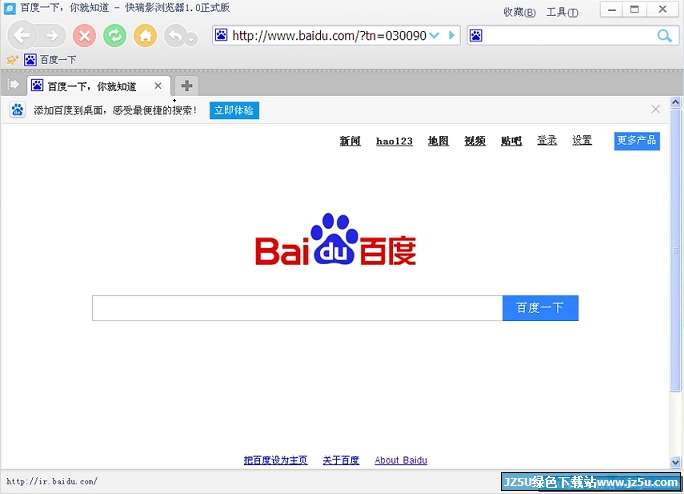Click the scrollbar up arrow

coord(675,102)
